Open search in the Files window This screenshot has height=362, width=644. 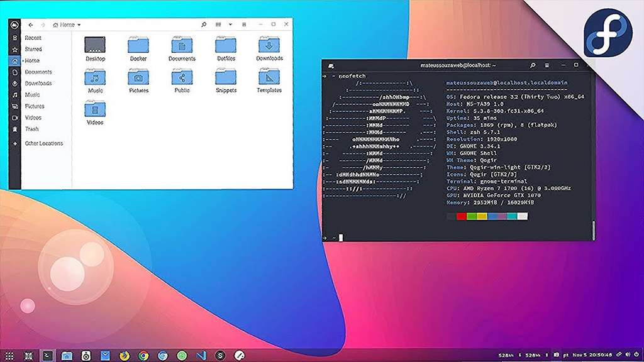(x=204, y=25)
